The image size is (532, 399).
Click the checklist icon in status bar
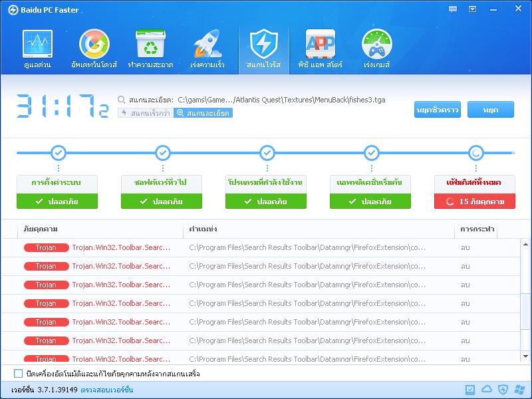(470, 390)
